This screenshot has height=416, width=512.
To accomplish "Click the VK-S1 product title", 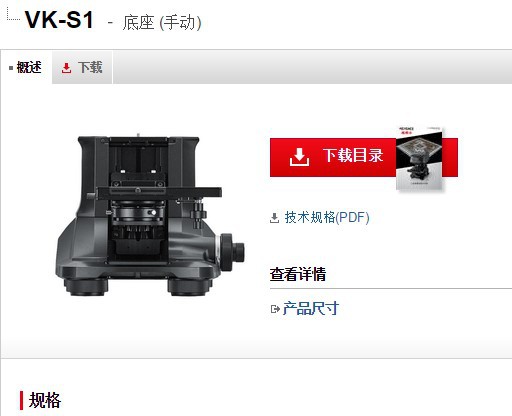I will point(59,20).
